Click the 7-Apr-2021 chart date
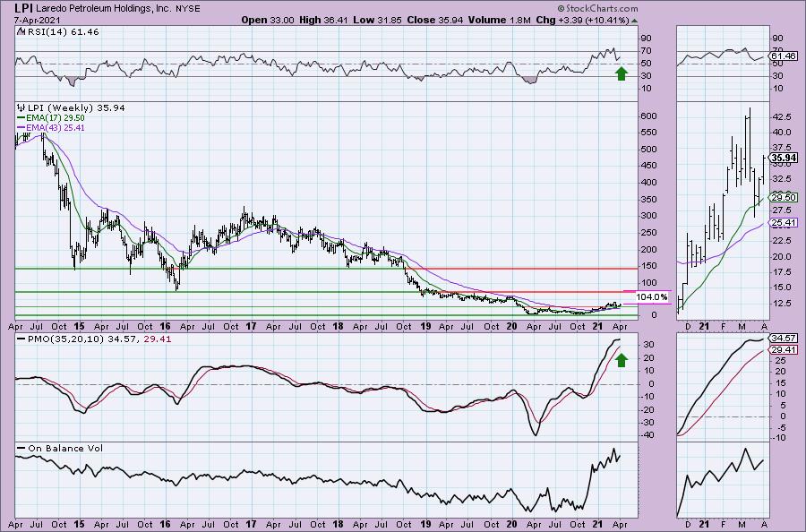The image size is (806, 532). (x=38, y=20)
